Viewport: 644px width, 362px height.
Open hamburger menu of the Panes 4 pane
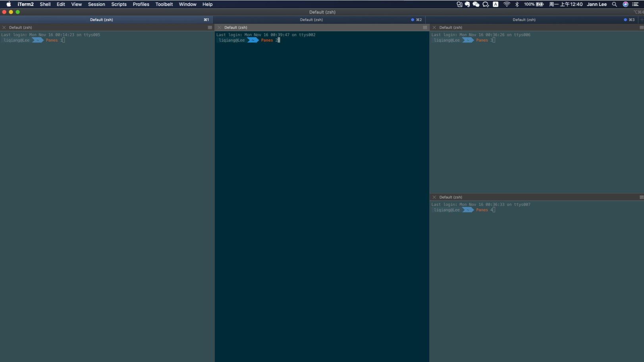click(641, 197)
